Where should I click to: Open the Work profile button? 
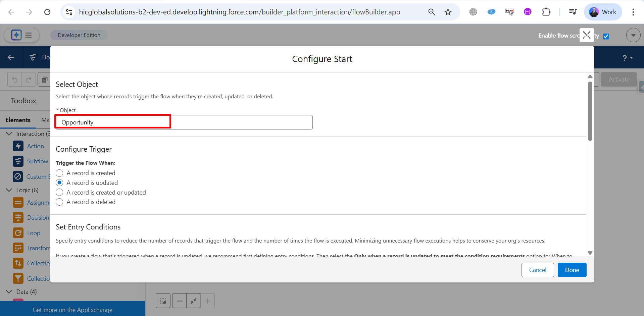(603, 12)
